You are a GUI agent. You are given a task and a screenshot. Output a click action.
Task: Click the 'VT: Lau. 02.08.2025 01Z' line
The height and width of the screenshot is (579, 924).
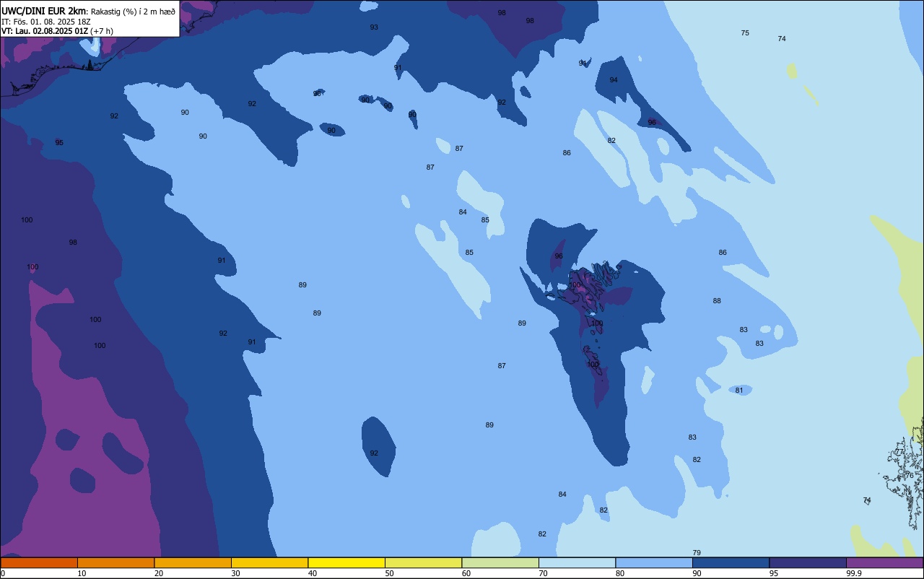coord(45,31)
